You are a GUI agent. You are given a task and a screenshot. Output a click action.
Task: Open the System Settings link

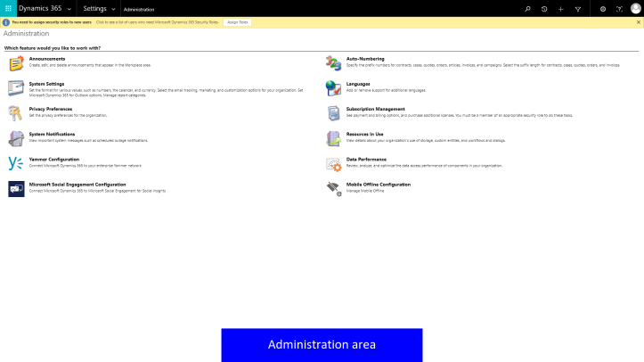pos(46,84)
